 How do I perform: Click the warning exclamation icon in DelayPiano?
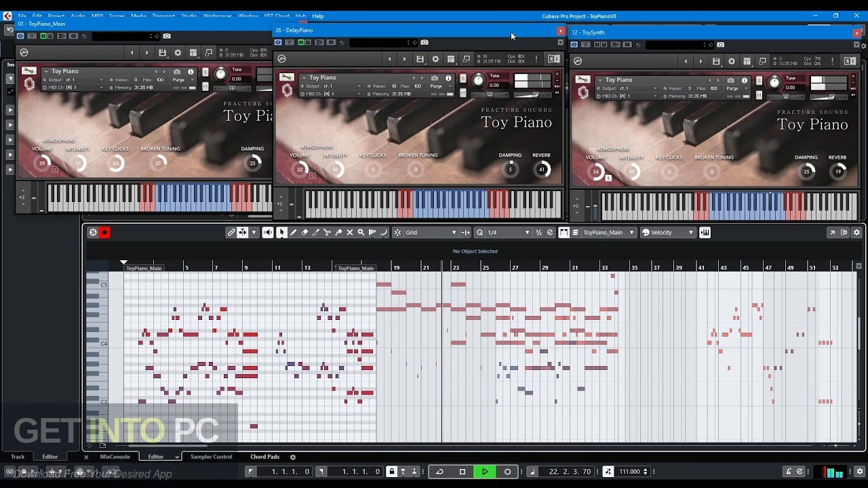tap(536, 59)
